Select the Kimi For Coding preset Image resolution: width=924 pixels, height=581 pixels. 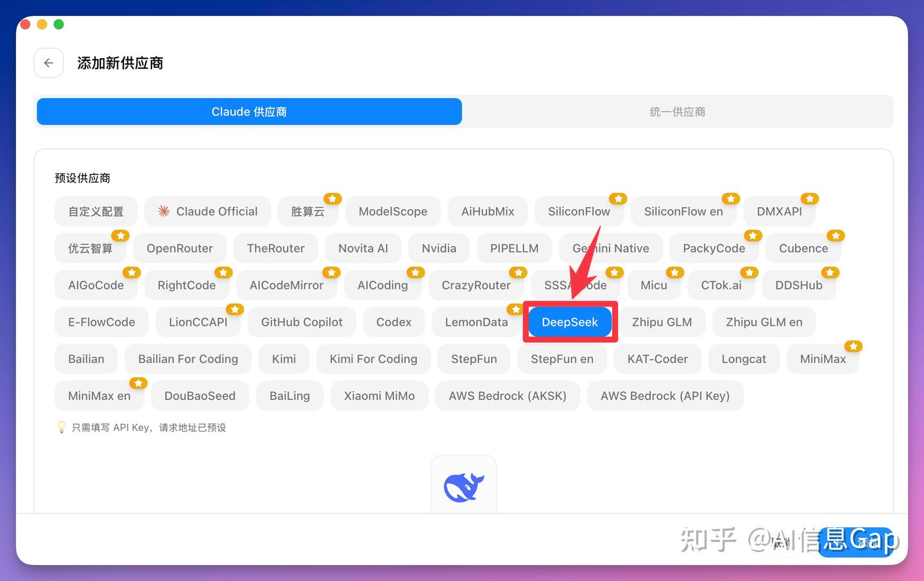(x=373, y=359)
